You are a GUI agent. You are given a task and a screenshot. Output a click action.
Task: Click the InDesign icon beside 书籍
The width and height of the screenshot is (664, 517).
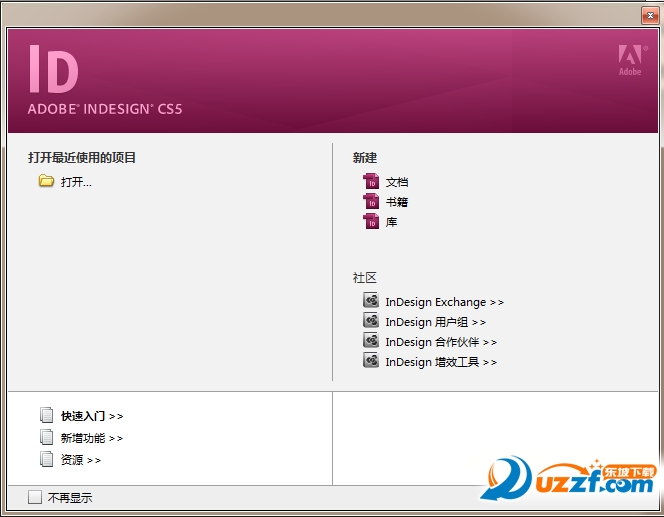[371, 201]
